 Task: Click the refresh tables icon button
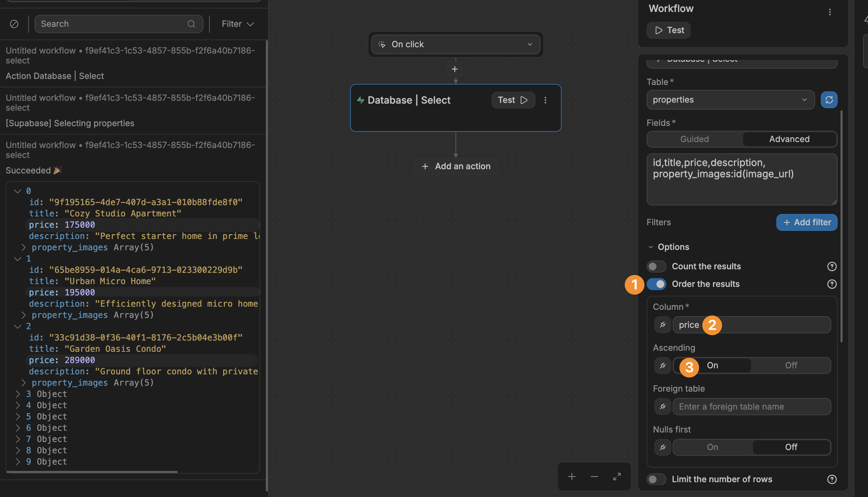[829, 100]
